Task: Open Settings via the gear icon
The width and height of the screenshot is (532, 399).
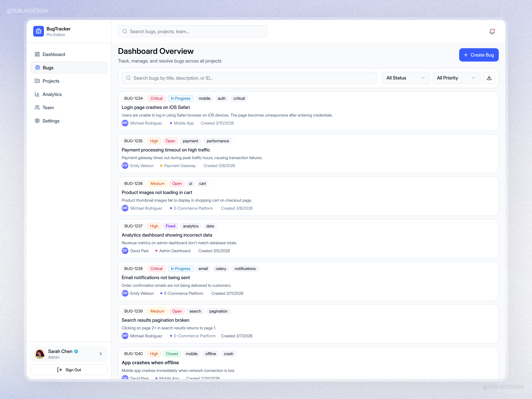Action: click(37, 121)
